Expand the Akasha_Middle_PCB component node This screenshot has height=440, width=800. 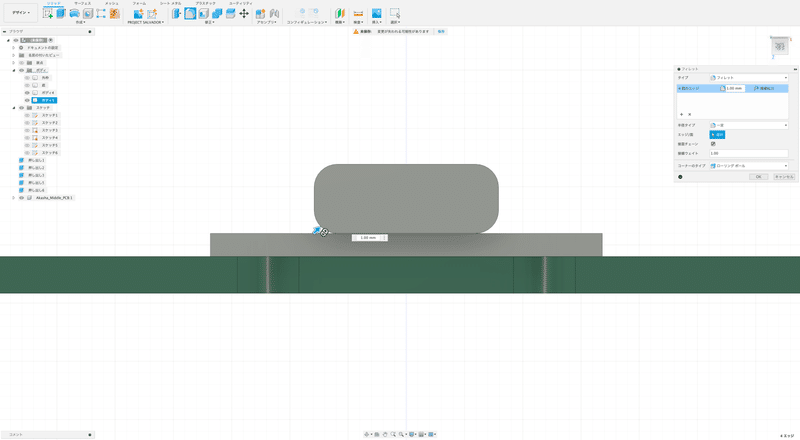[x=14, y=198]
